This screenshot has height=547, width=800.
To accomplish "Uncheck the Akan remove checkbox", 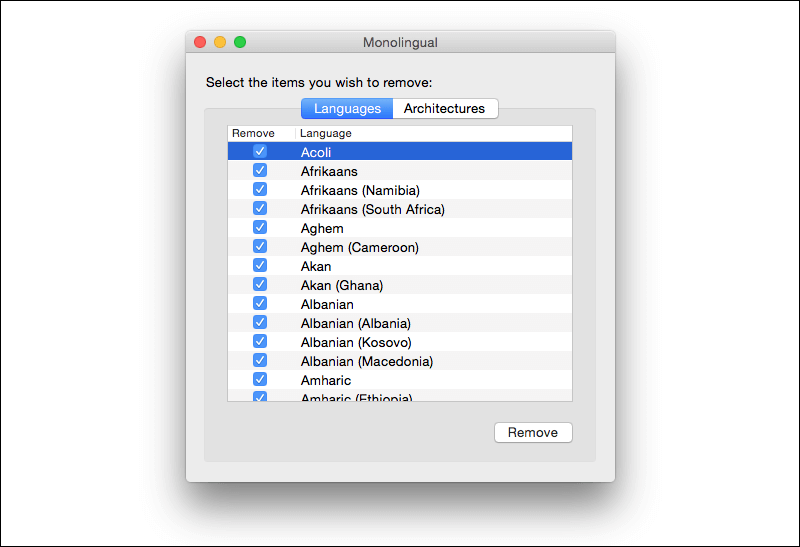I will 260,265.
